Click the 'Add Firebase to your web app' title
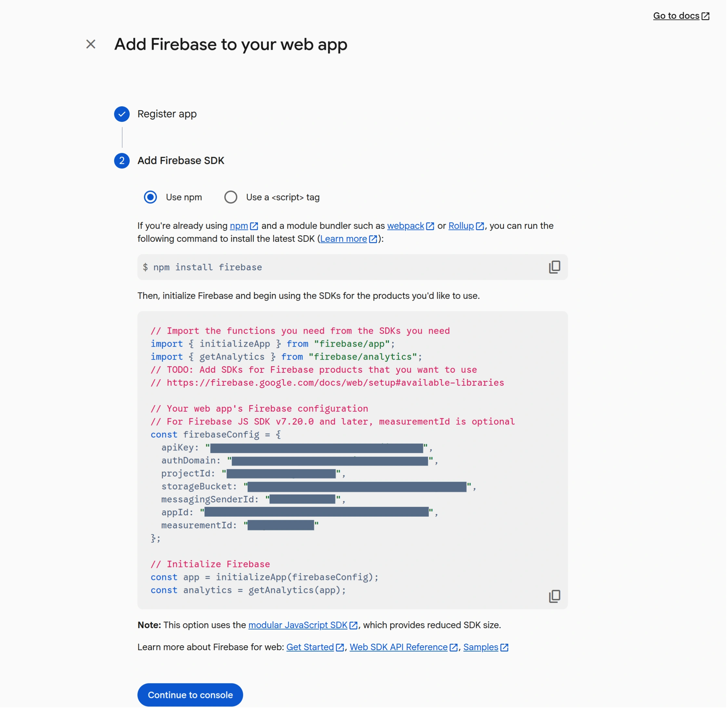Viewport: 728px width, 709px height. pos(231,44)
